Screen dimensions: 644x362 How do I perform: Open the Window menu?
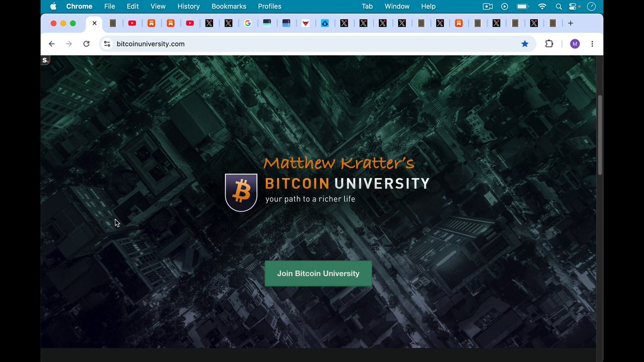pyautogui.click(x=397, y=6)
